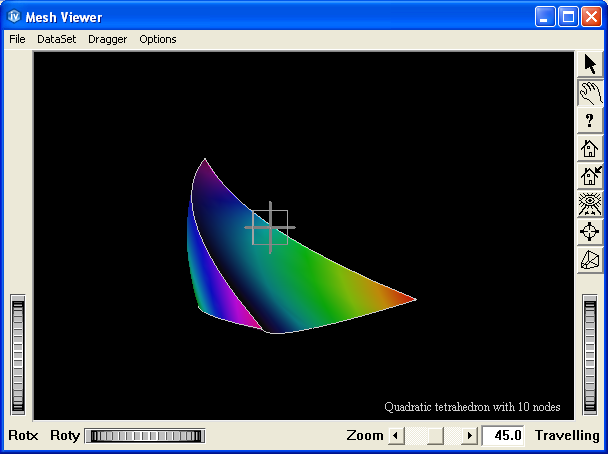The width and height of the screenshot is (608, 454).
Task: Activate the seek crosshair tool
Action: [590, 233]
